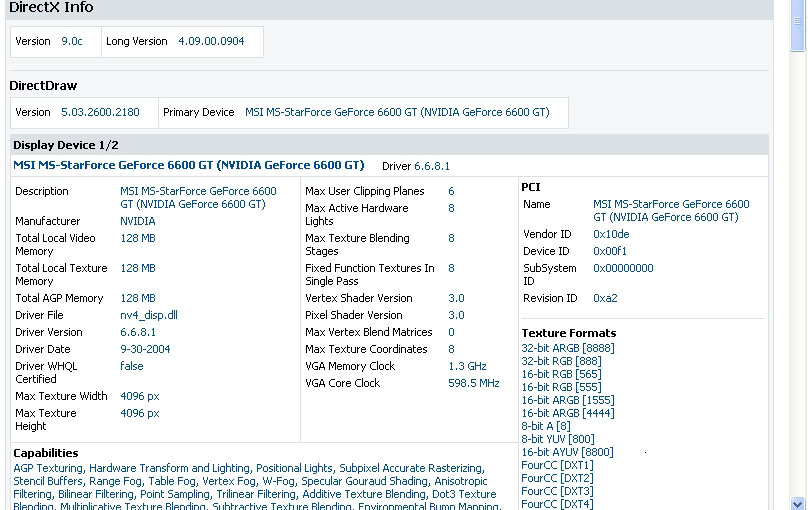Select the driver date 9-30-2004
Viewport: 808px width, 510px height.
click(145, 349)
